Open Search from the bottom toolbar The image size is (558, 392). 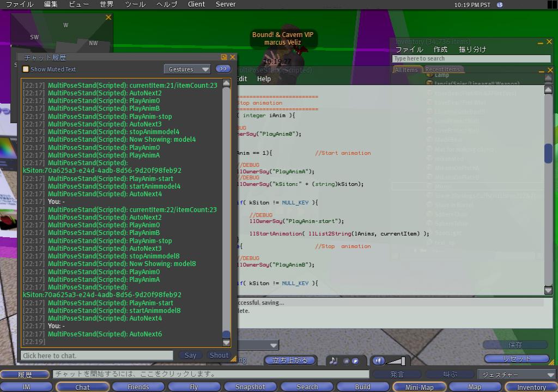(307, 387)
